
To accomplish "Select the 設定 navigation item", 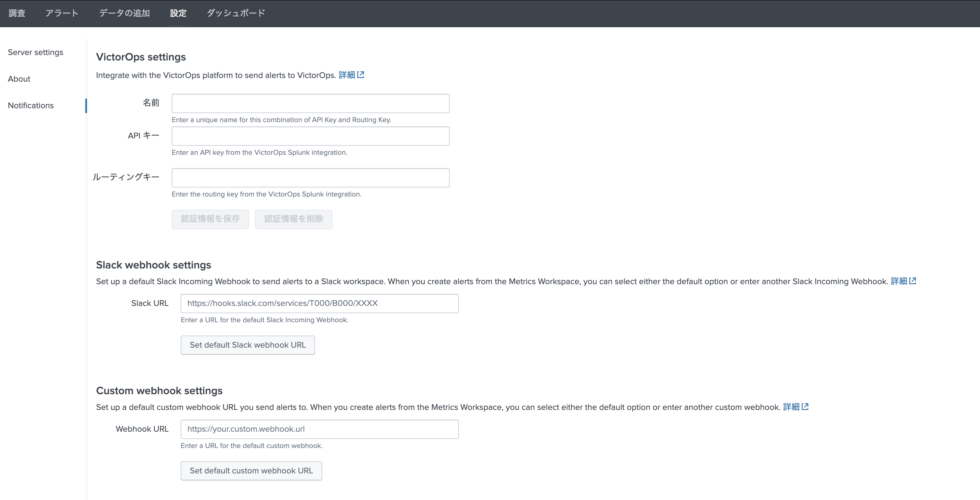I will (178, 13).
